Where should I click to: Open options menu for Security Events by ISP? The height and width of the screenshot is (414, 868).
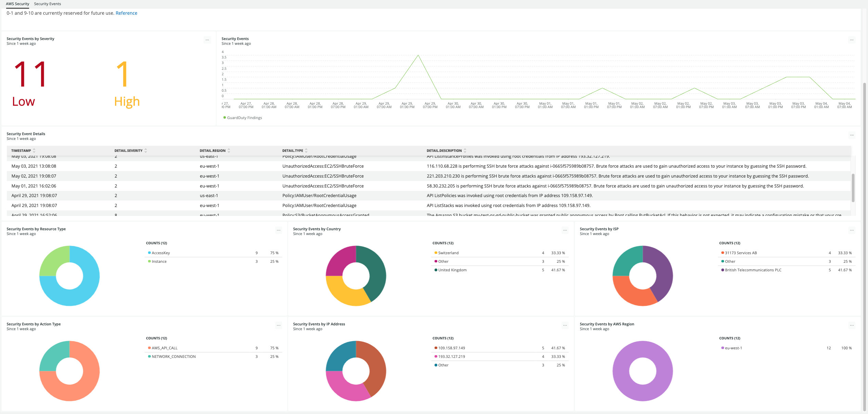[852, 230]
